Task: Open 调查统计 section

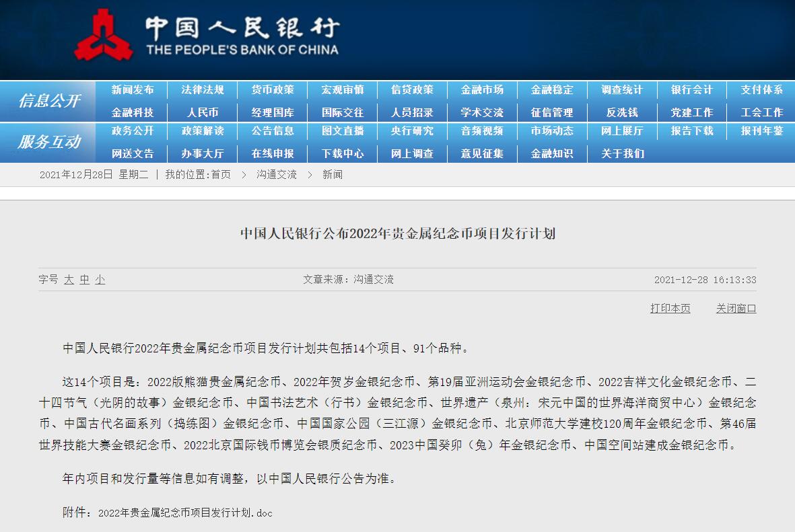Action: pos(622,89)
